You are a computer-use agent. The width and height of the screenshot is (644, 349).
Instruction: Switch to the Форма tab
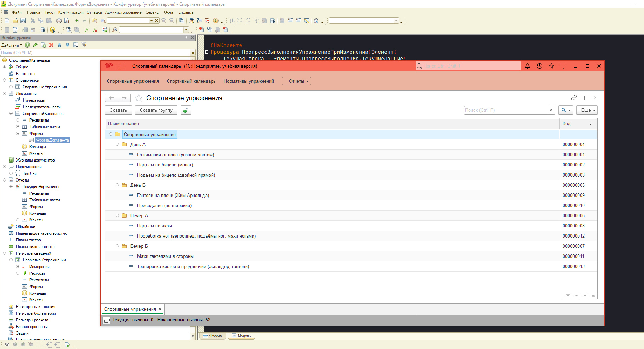pyautogui.click(x=213, y=336)
